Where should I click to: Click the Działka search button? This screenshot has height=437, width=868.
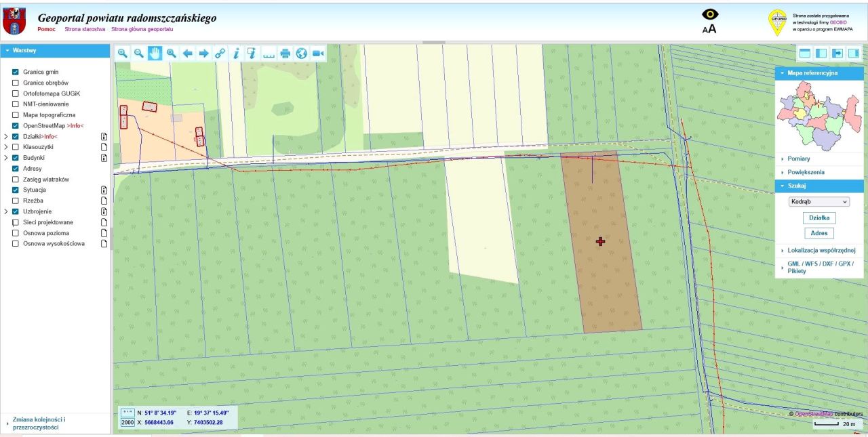pos(819,218)
